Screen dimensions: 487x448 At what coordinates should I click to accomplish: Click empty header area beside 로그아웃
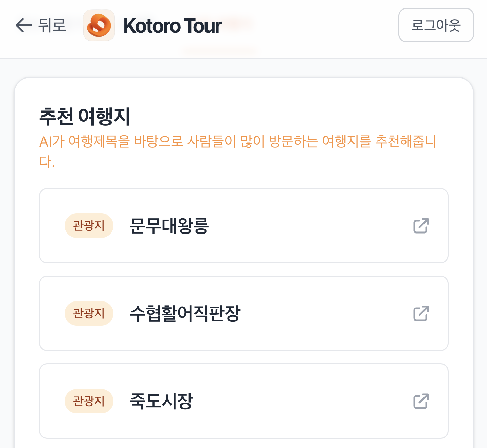[x=323, y=25]
